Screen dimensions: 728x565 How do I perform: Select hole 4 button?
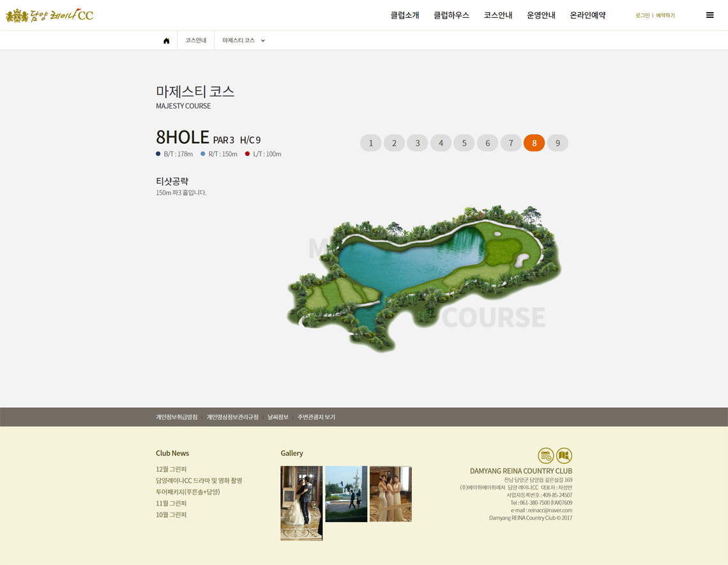click(x=441, y=143)
